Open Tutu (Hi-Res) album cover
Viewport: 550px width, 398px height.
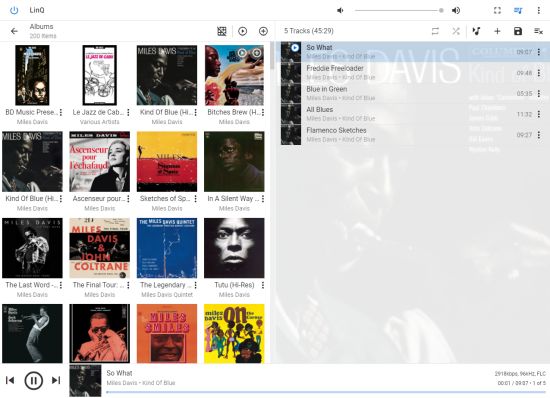pos(234,248)
